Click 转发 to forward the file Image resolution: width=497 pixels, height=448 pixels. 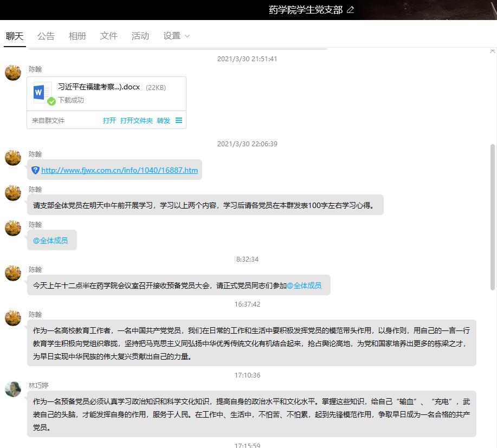(164, 121)
